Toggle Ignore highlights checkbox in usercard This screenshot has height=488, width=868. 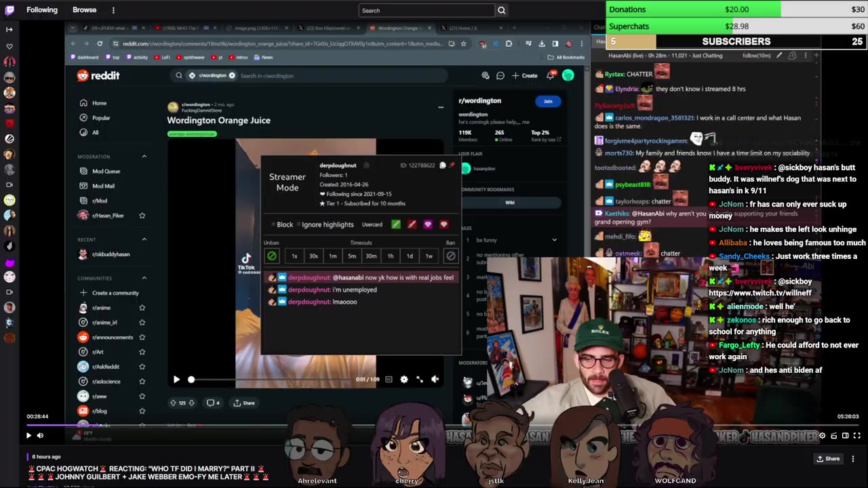[x=298, y=224]
